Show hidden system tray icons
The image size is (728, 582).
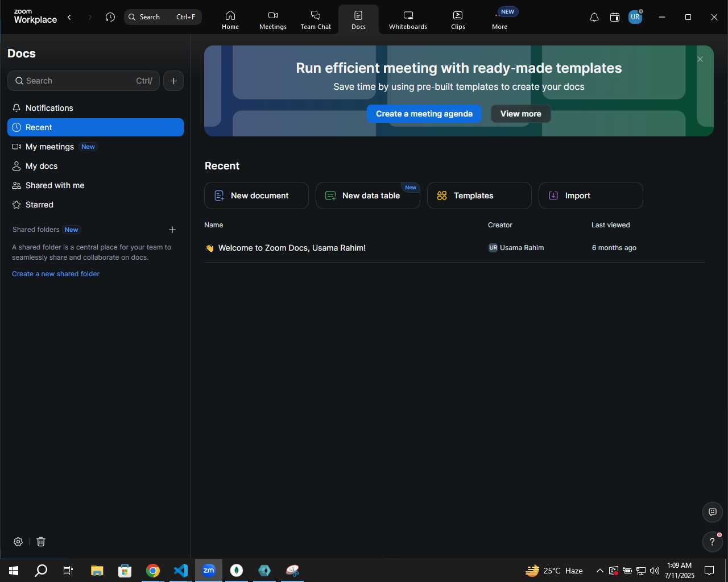[x=599, y=571]
